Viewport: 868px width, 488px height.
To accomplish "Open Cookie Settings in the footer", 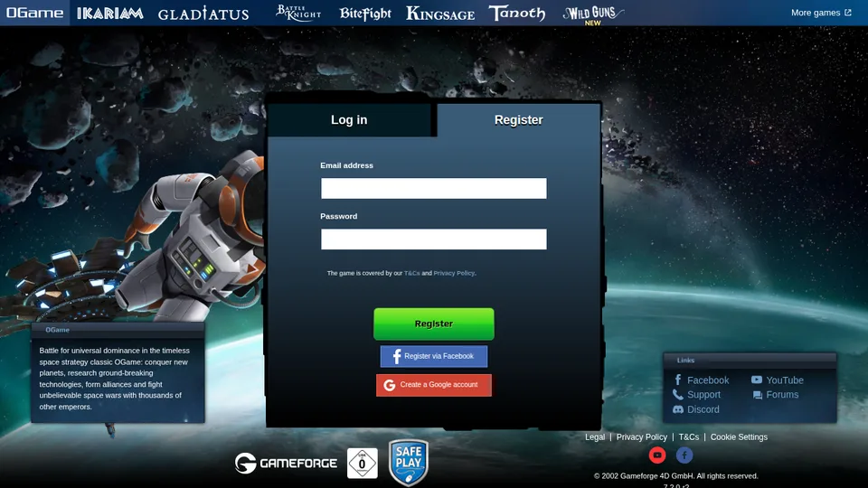I will (739, 437).
